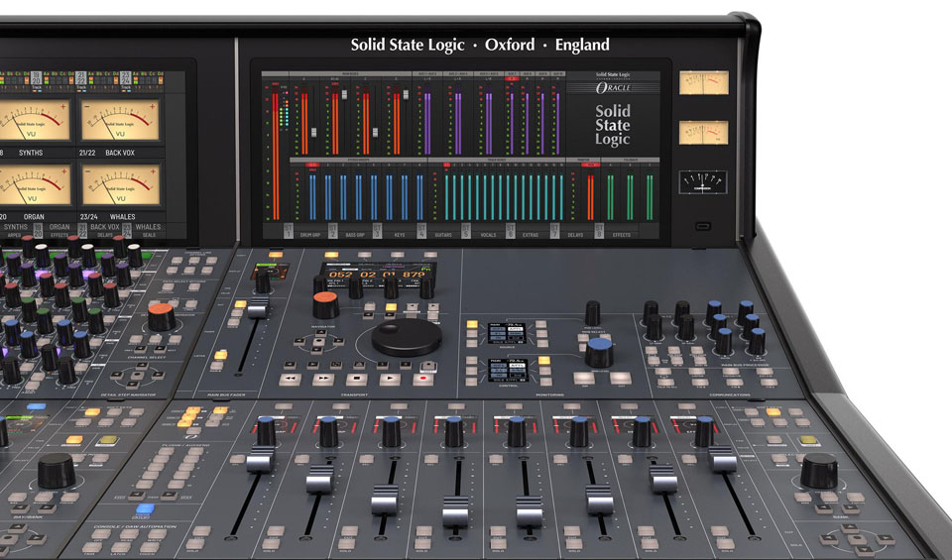Click the stop transport button

point(357,379)
